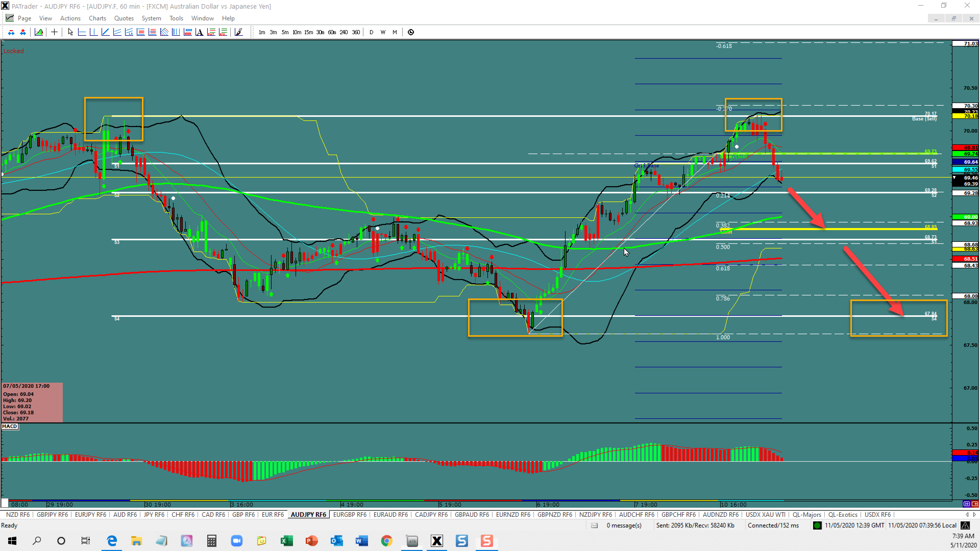Switch chart to Daily with D button
Image resolution: width=980 pixels, height=551 pixels.
click(x=372, y=32)
